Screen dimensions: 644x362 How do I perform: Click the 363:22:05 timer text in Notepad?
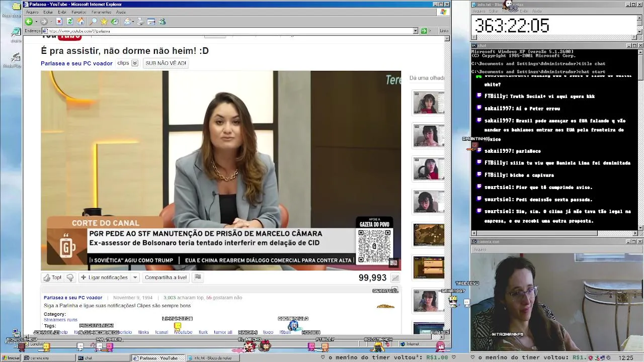tap(512, 26)
